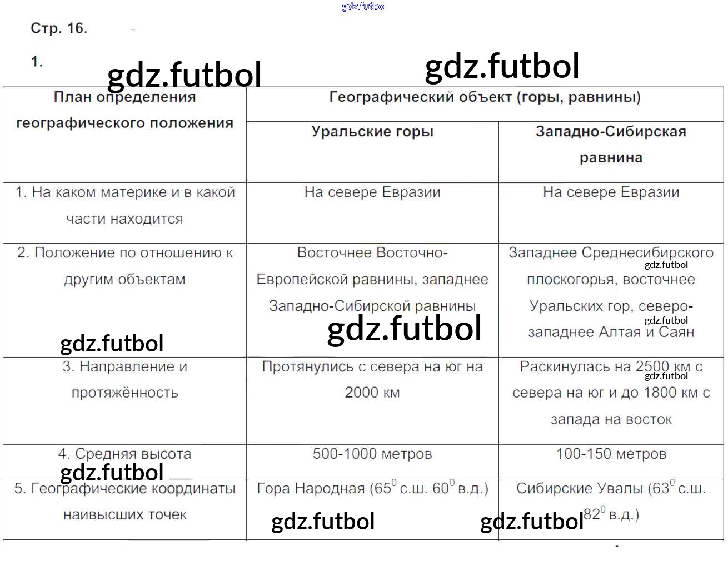The image size is (728, 570).
Task: Select the task number "1." above the table
Action: pos(37,62)
